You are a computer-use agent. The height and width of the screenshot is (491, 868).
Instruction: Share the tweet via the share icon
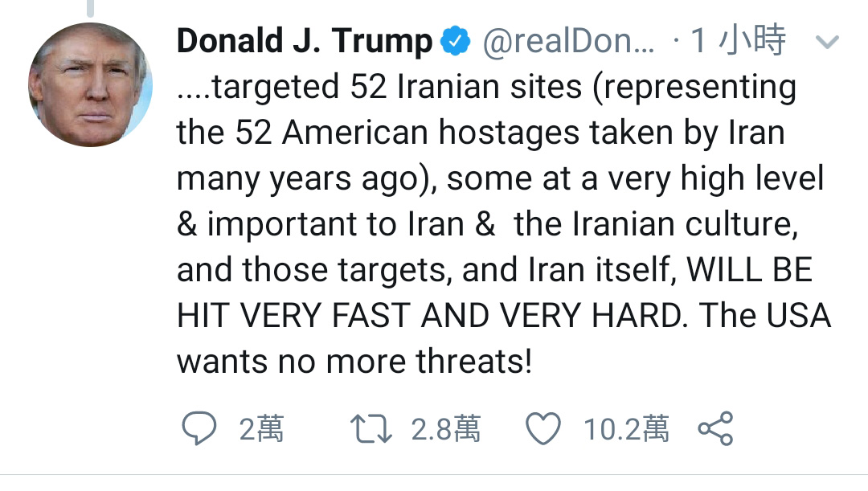click(714, 429)
